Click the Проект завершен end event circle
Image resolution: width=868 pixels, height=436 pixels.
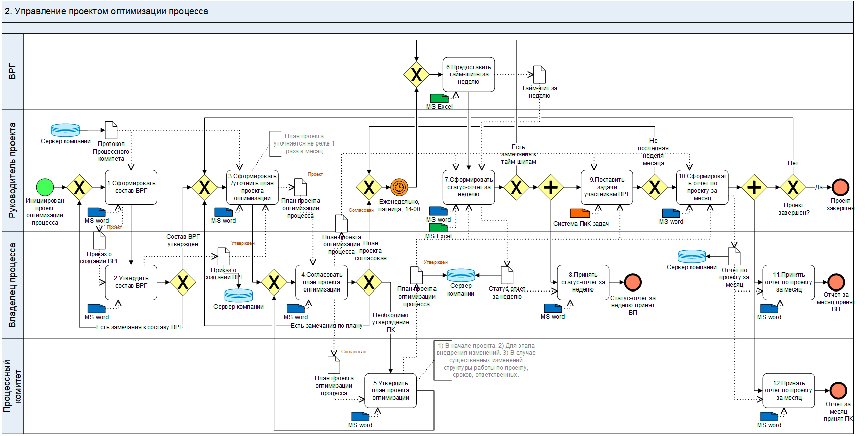(840, 187)
